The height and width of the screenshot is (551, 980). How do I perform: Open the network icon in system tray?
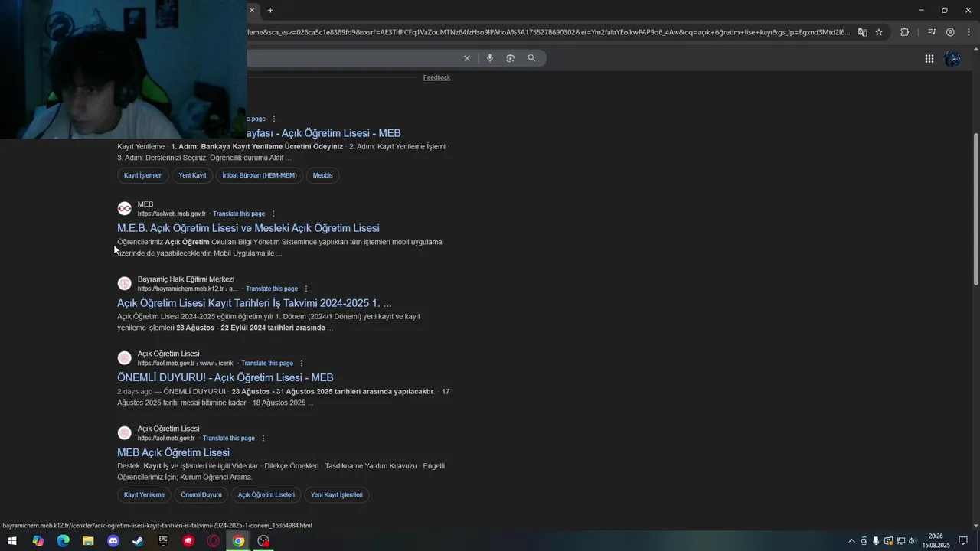pos(900,541)
